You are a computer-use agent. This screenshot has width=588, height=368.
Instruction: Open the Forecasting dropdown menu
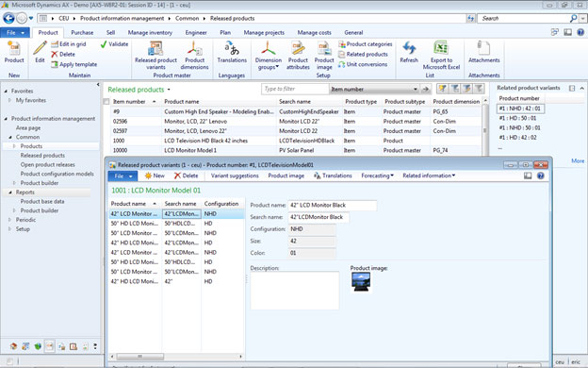click(x=377, y=176)
